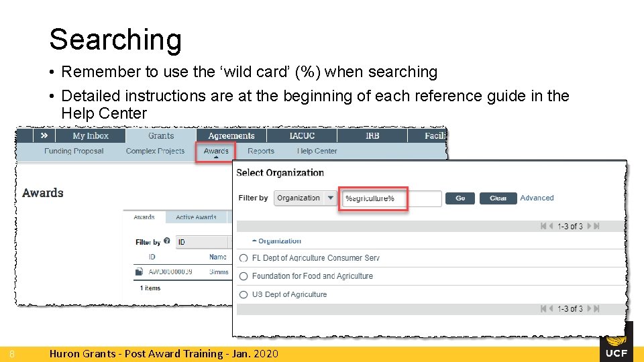The height and width of the screenshot is (362, 644).
Task: Go to next page in top pager
Action: pos(589,226)
